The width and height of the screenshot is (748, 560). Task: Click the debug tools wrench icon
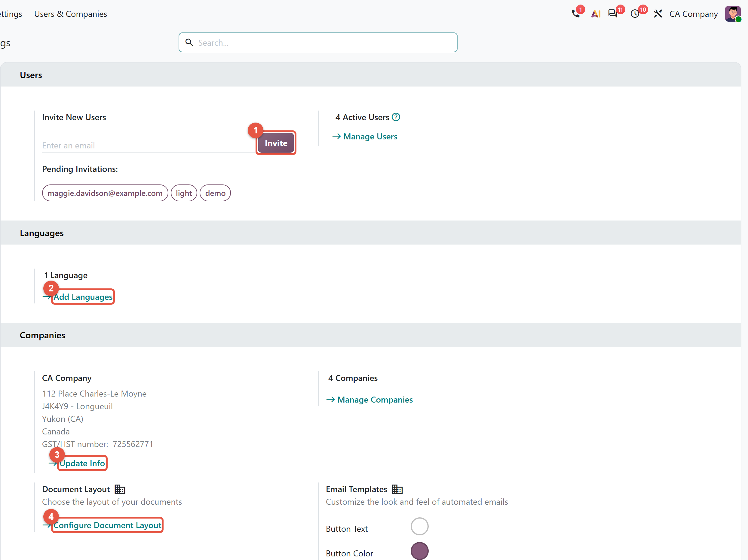click(658, 14)
